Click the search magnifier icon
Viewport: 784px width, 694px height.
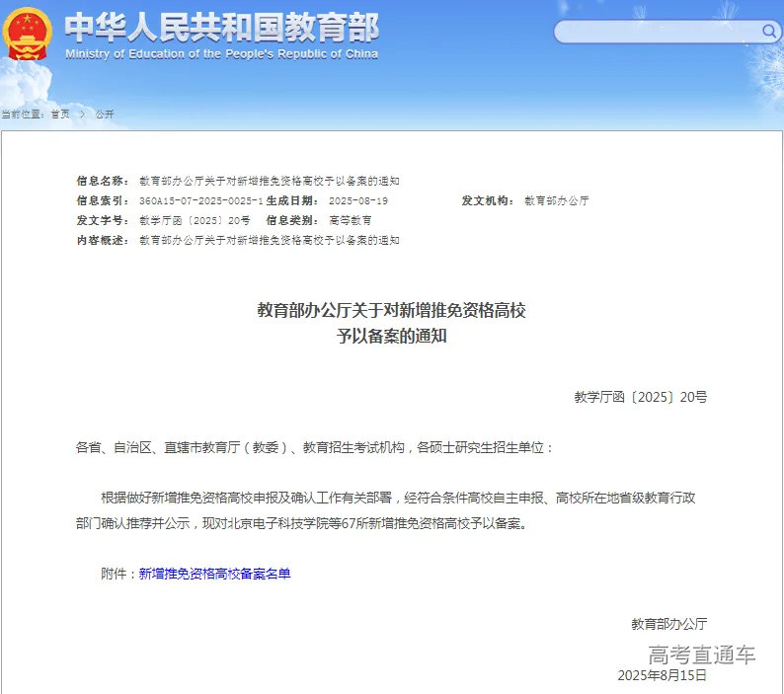tap(768, 32)
